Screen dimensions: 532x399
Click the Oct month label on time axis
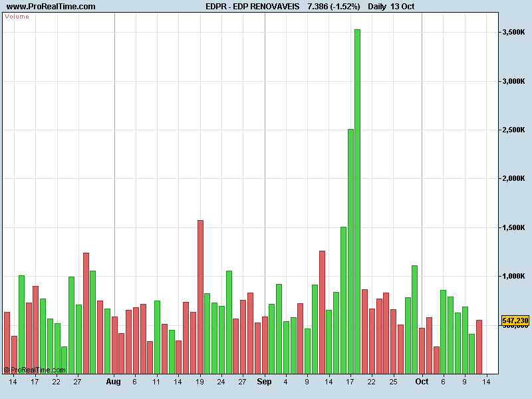422,382
